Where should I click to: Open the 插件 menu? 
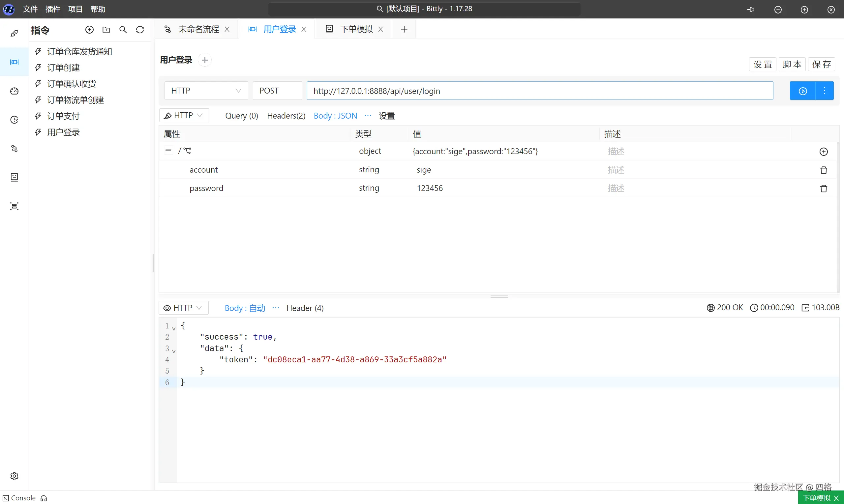[53, 9]
